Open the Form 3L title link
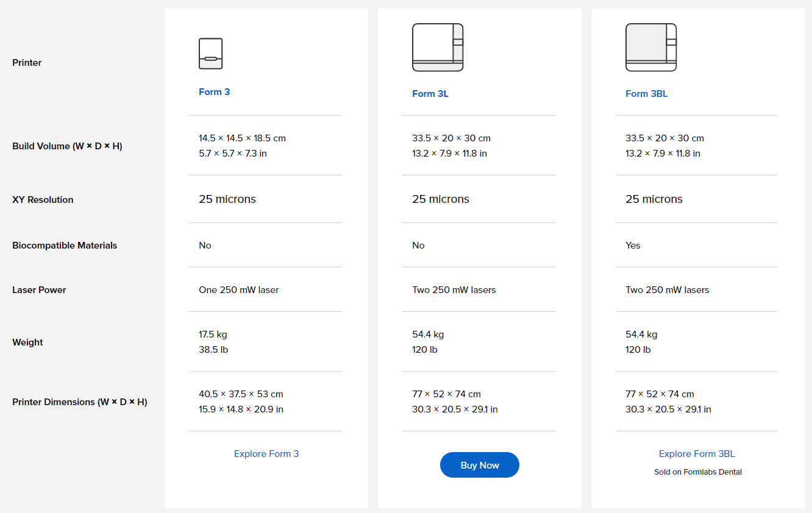 430,94
